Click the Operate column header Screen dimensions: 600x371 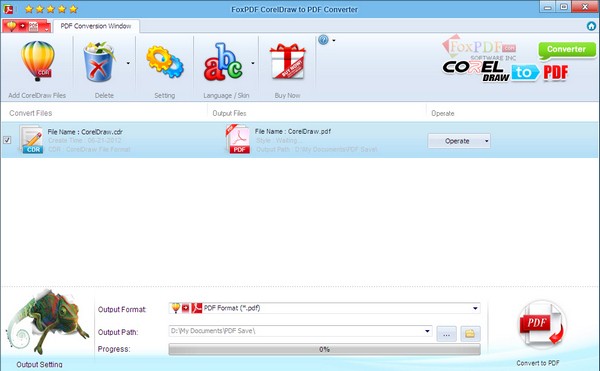pyautogui.click(x=443, y=113)
